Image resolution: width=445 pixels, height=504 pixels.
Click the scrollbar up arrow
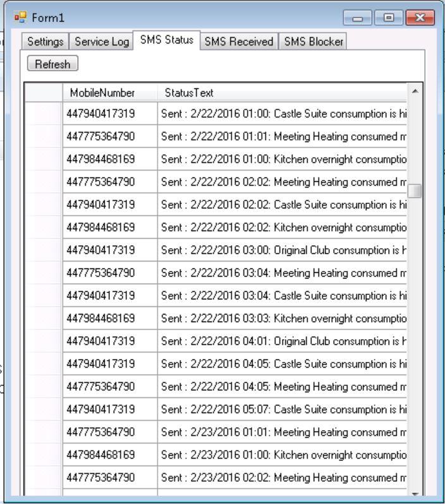tap(415, 92)
